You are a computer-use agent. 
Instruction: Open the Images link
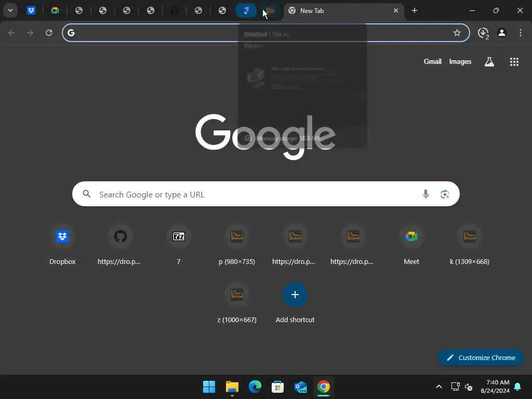[460, 61]
